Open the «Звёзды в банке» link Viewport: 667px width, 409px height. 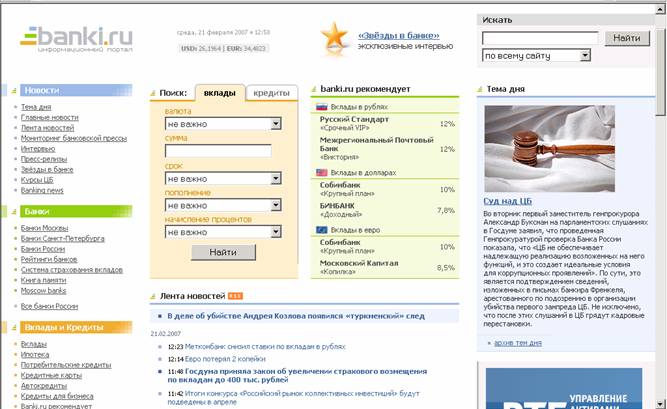(399, 35)
